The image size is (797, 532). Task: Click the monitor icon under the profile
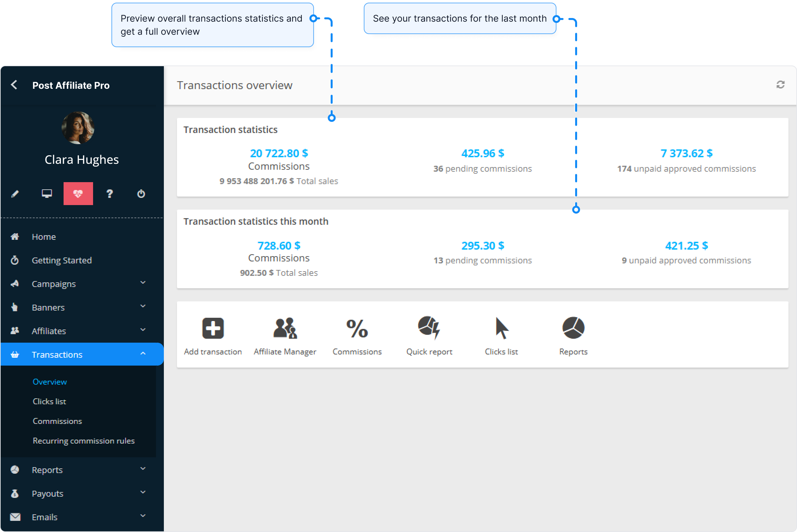click(x=47, y=194)
